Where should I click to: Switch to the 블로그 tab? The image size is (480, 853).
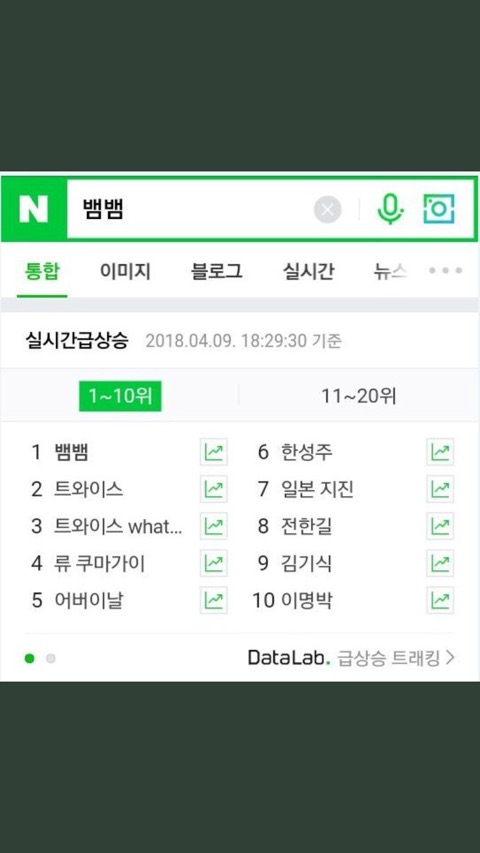click(217, 271)
